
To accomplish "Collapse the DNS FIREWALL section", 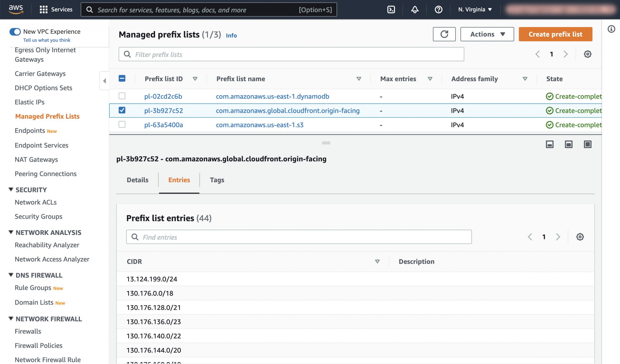I will pos(11,275).
